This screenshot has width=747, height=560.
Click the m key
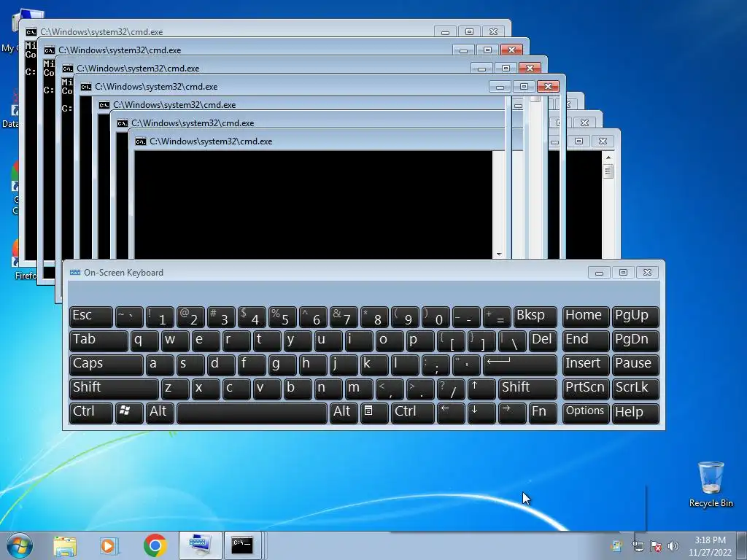click(x=359, y=389)
